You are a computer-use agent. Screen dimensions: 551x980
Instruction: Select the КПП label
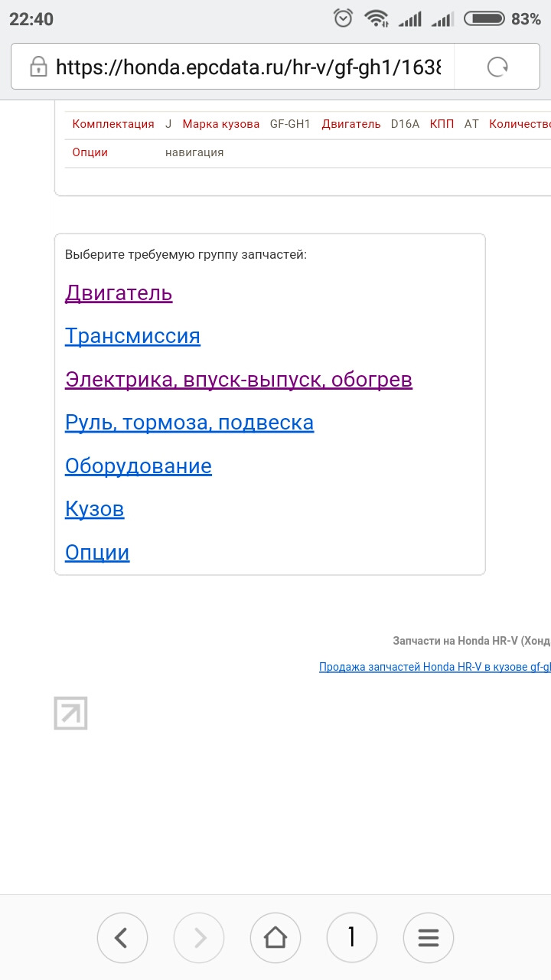[442, 124]
